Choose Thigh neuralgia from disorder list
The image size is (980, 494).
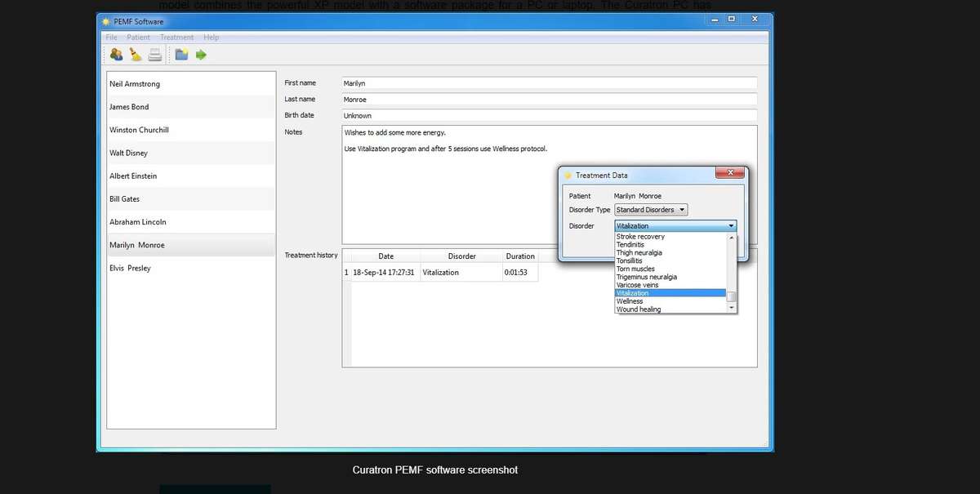pos(670,253)
